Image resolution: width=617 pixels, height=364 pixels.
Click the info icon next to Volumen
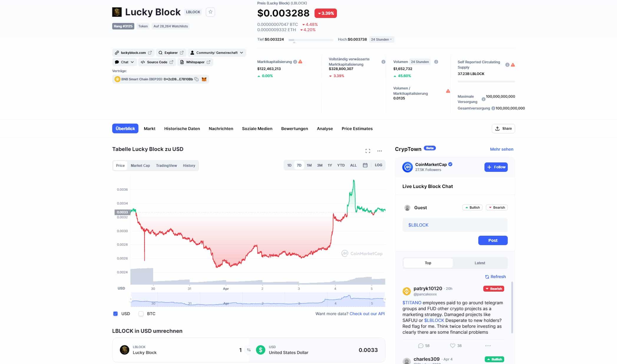[436, 62]
